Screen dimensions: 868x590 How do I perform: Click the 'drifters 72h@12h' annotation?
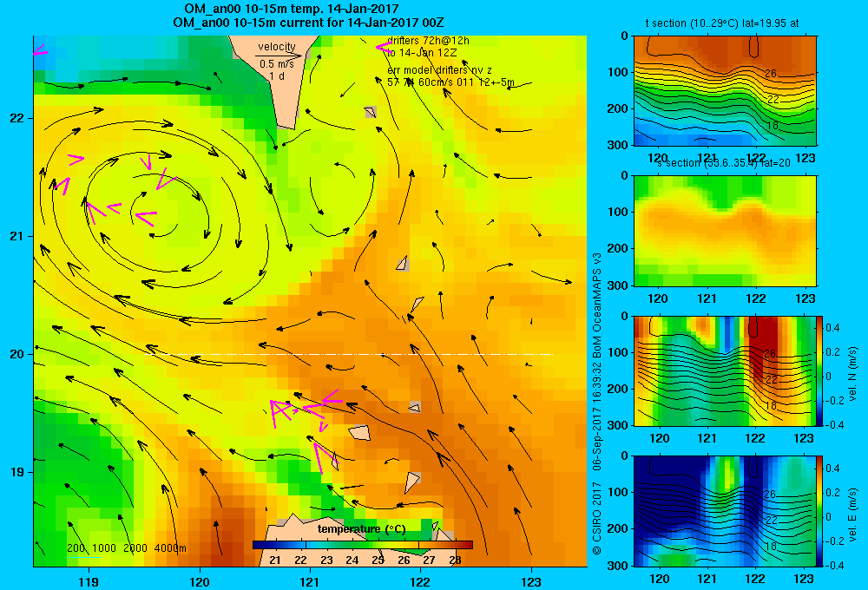[x=429, y=41]
